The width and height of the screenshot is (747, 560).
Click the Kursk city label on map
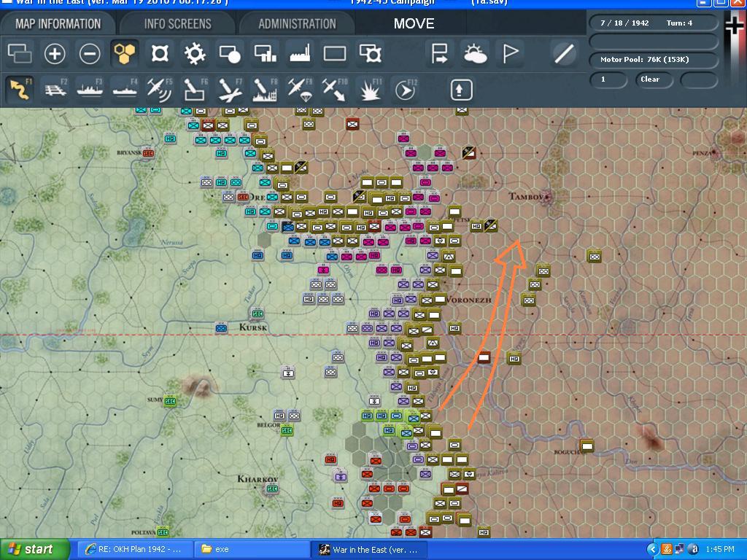(x=252, y=327)
